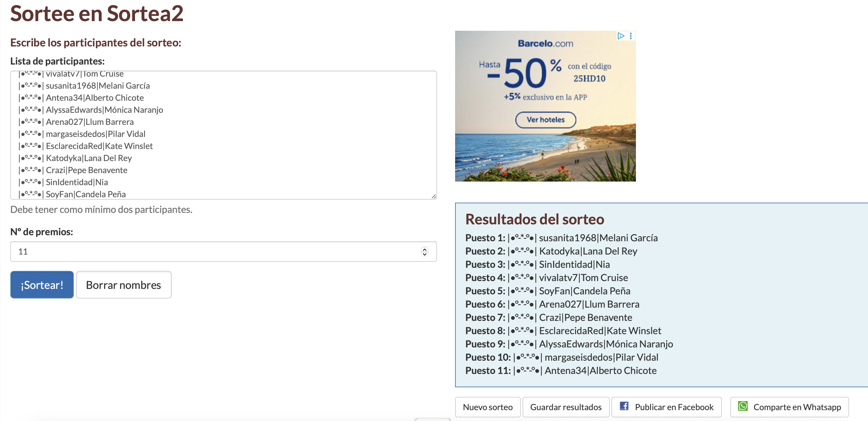
Task: Click the Barcelo beach ad image
Action: [545, 155]
